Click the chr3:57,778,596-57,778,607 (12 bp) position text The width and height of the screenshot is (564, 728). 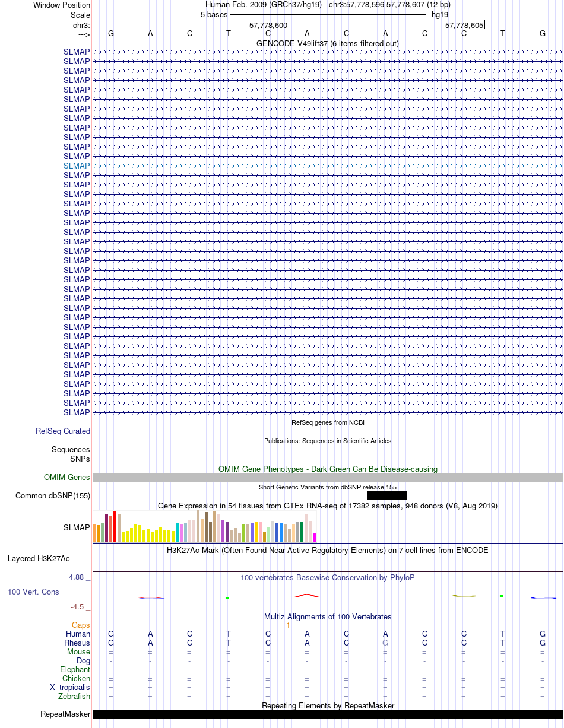(389, 5)
